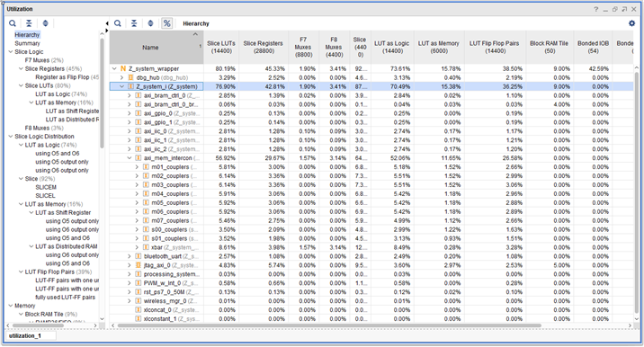Select F7 Muxes in left tree
Viewport: 644px width, 347px height.
44,60
